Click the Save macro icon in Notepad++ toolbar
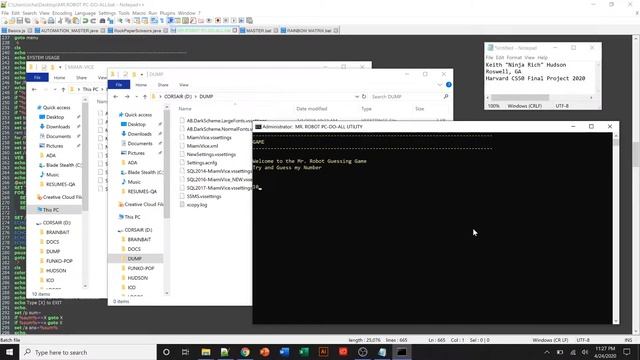This screenshot has width=640, height=360. pos(249,20)
